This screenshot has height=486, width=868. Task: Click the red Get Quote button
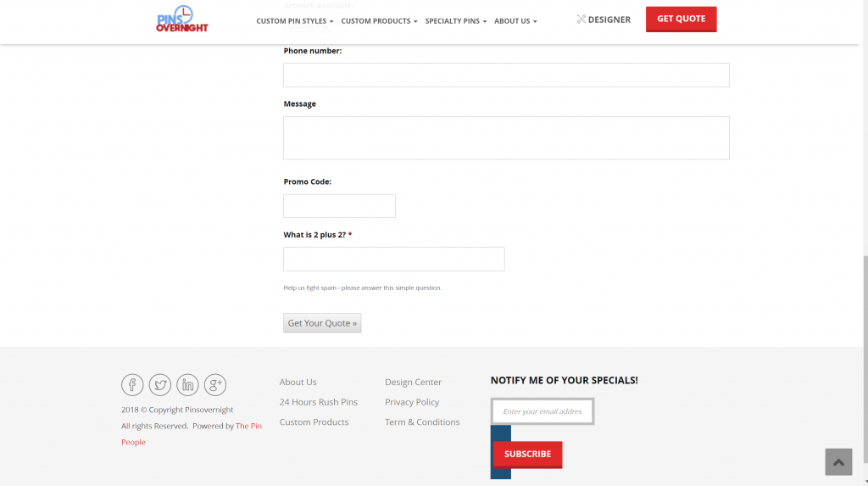pyautogui.click(x=681, y=19)
